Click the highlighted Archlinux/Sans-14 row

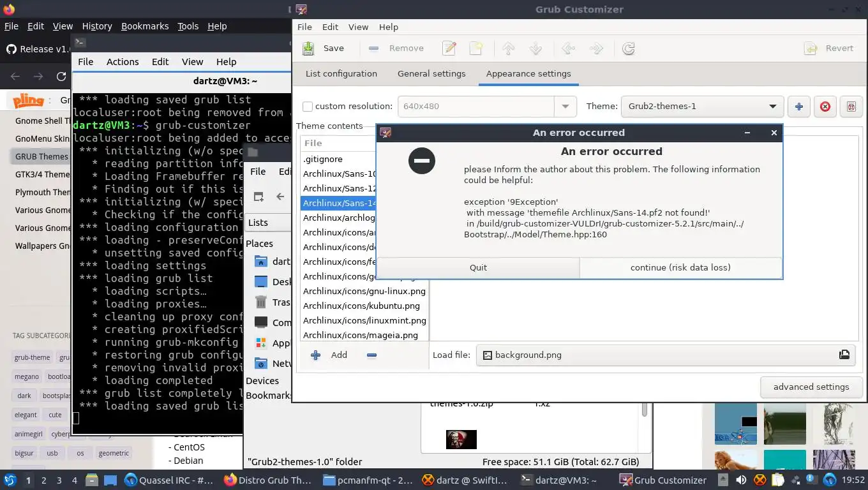coord(338,203)
